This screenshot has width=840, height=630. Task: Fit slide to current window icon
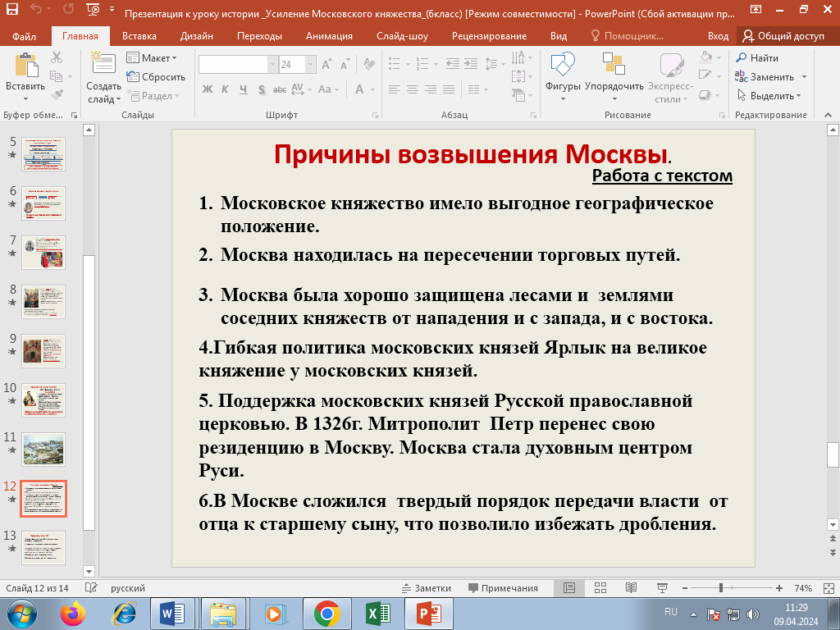(829, 588)
